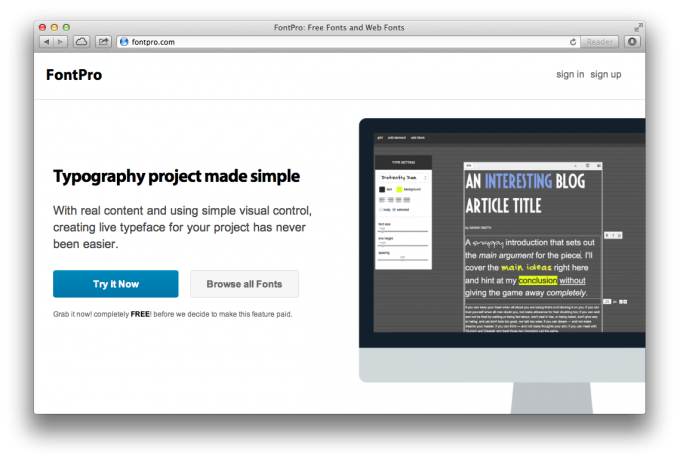
Task: Click the spacing slider in the preview panel
Action: [403, 260]
